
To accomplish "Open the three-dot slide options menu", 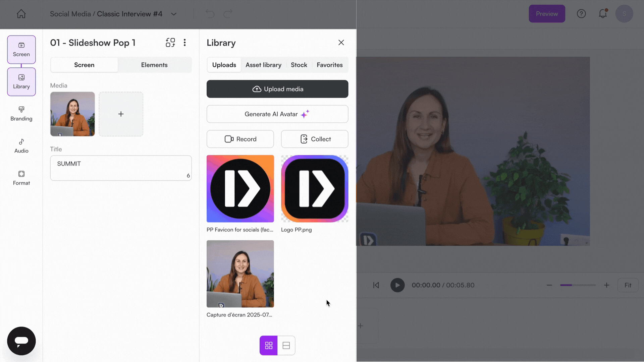I will [x=185, y=43].
